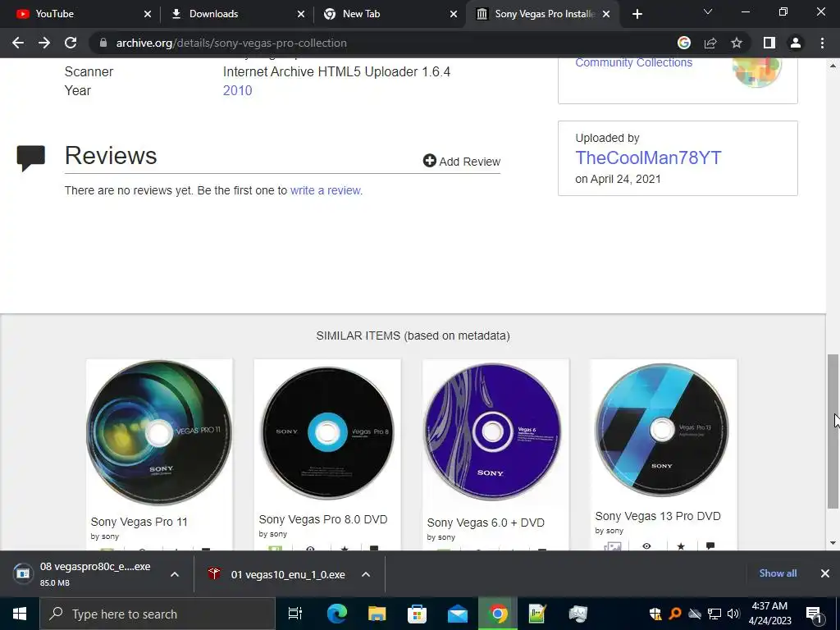Click the Sony Vegas Pro 8.0 DVD title
Viewport: 840px width, 630px height.
(323, 519)
